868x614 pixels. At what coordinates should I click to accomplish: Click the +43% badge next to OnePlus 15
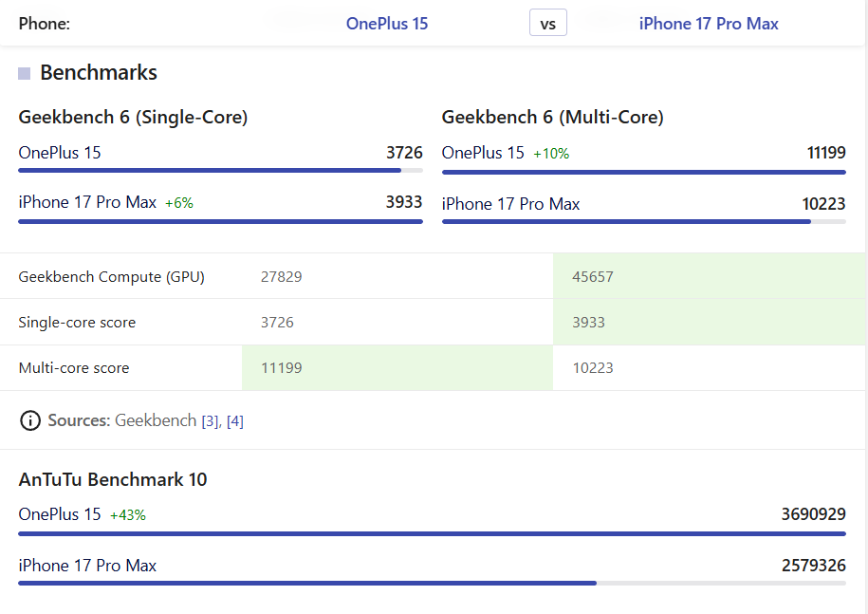[x=128, y=515]
